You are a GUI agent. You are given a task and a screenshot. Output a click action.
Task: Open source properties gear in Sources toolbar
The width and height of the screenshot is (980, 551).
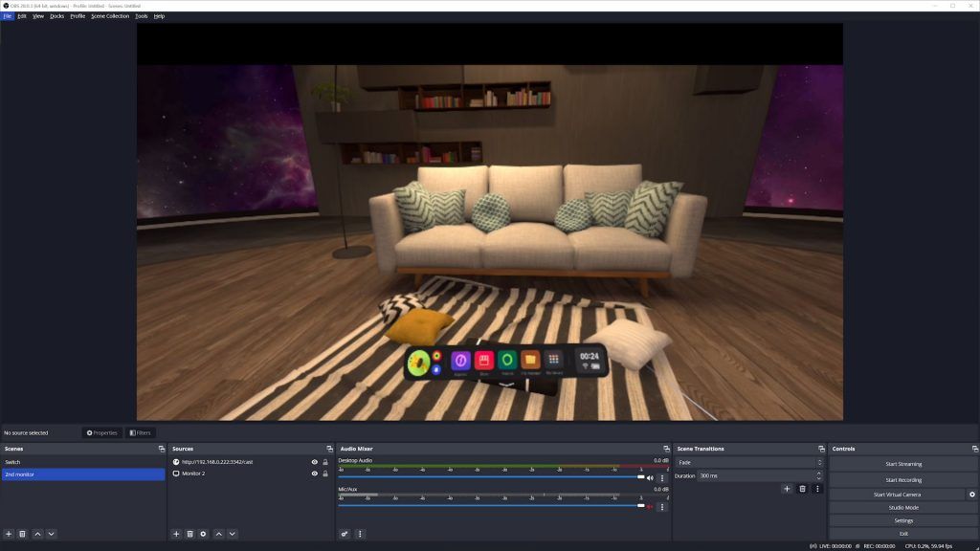point(203,534)
